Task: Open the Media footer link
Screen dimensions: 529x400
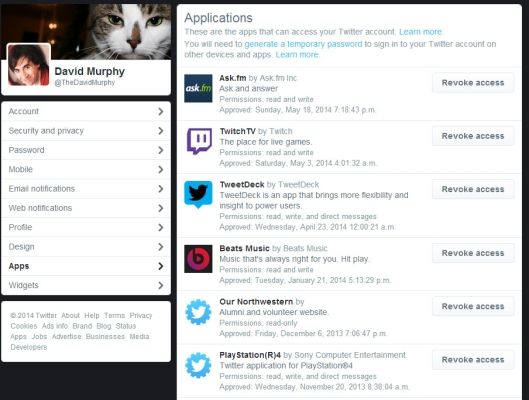Action: [x=139, y=336]
